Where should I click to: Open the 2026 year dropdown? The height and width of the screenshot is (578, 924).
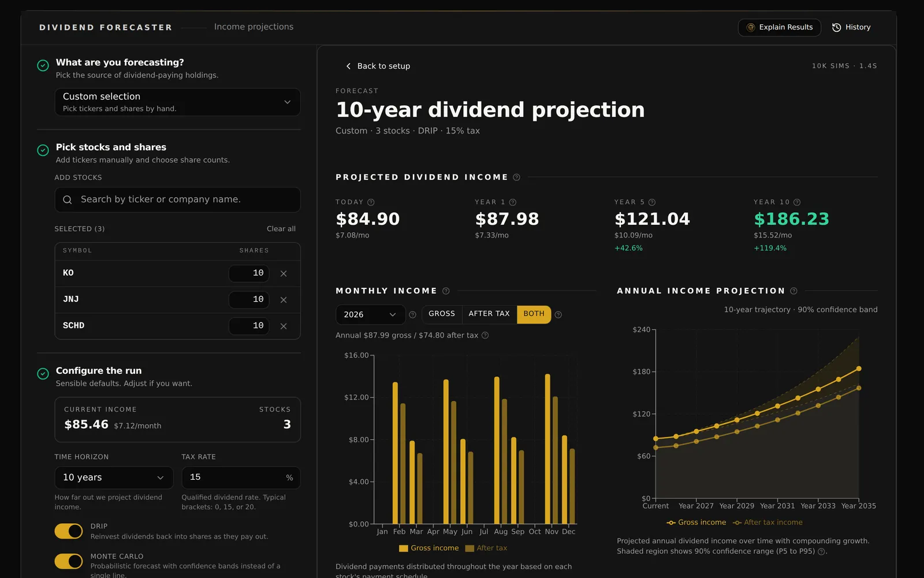click(370, 314)
